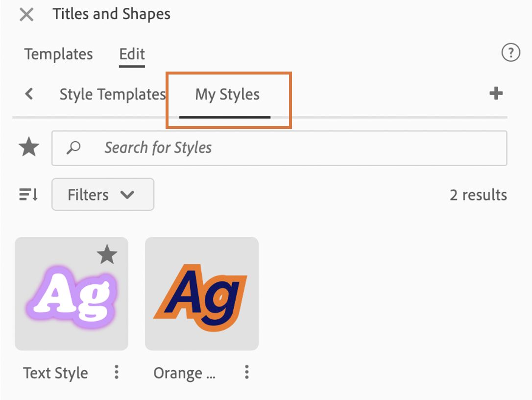Click the Text Style name label
532x400 pixels.
[55, 373]
